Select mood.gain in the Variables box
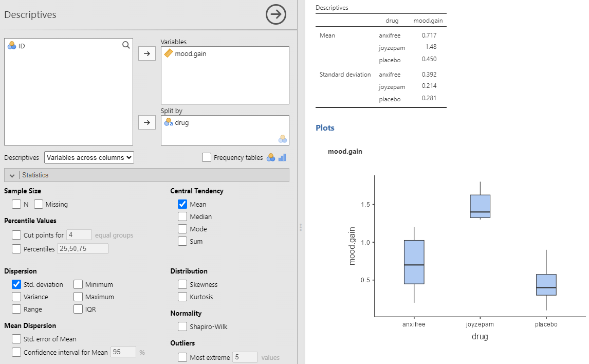This screenshot has height=364, width=589. click(190, 53)
